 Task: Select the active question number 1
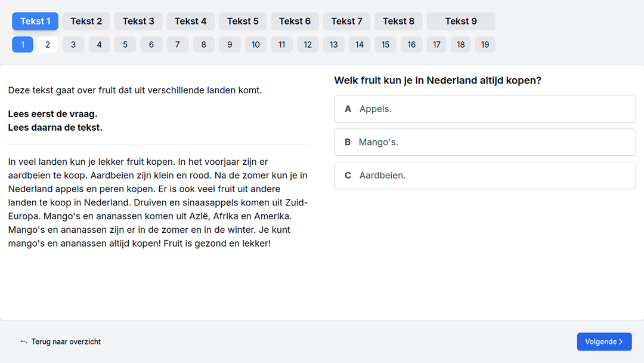point(23,45)
